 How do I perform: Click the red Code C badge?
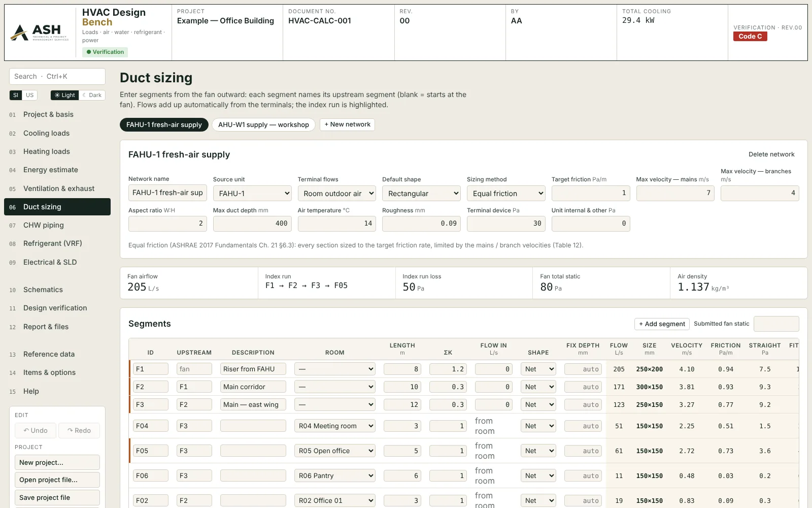click(x=750, y=37)
